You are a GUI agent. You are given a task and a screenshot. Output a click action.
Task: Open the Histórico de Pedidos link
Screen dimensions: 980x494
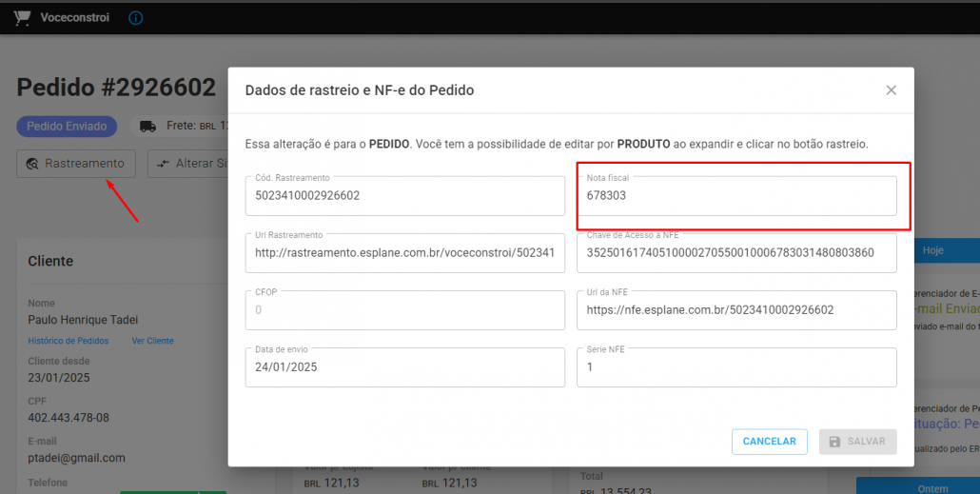click(x=68, y=341)
